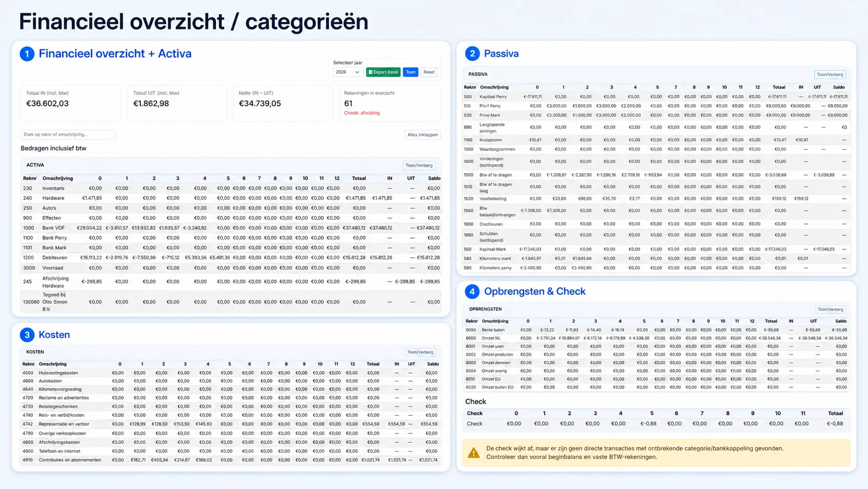This screenshot has height=489, width=868.
Task: Click the Totaal column header in Activa
Action: [359, 178]
